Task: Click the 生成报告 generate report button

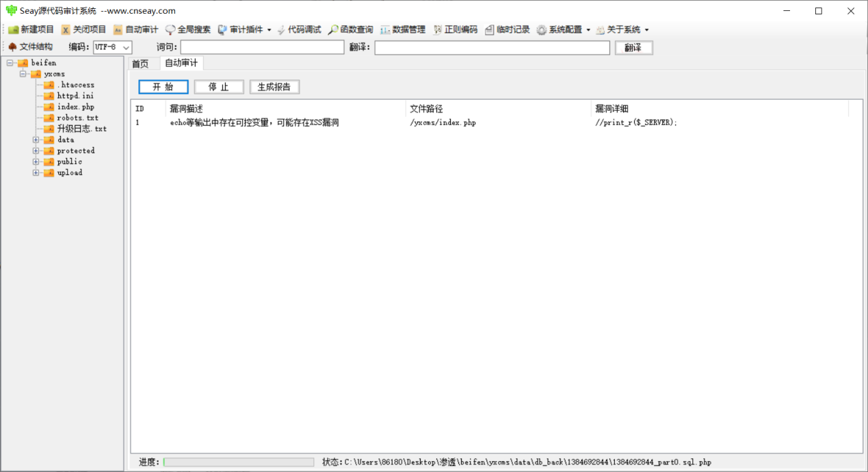Action: click(x=274, y=87)
